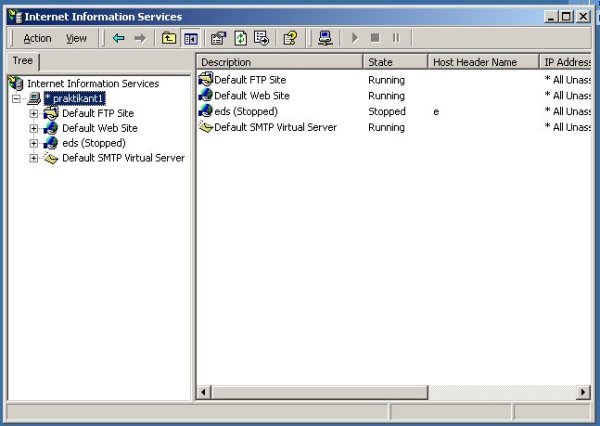Click Running state of SMTP Virtual Server
Viewport: 600px width, 426px height.
(x=386, y=127)
